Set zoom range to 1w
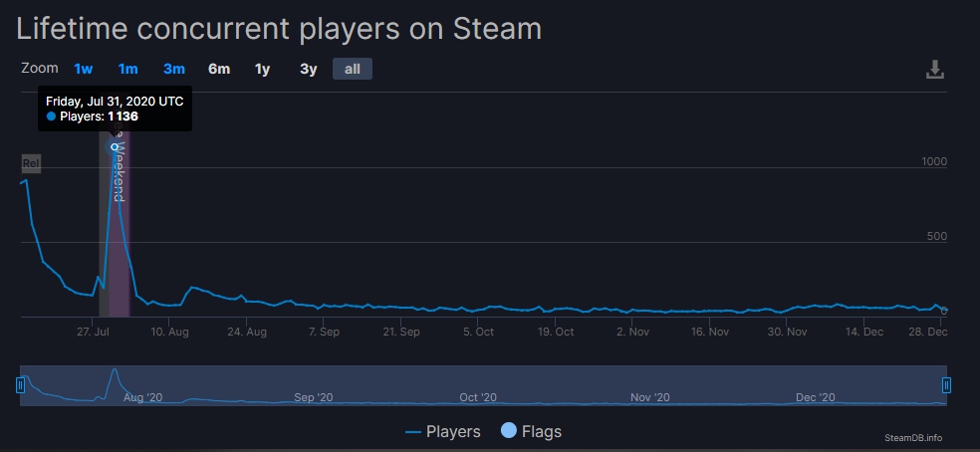Screen dimensions: 980x452 click(x=83, y=69)
